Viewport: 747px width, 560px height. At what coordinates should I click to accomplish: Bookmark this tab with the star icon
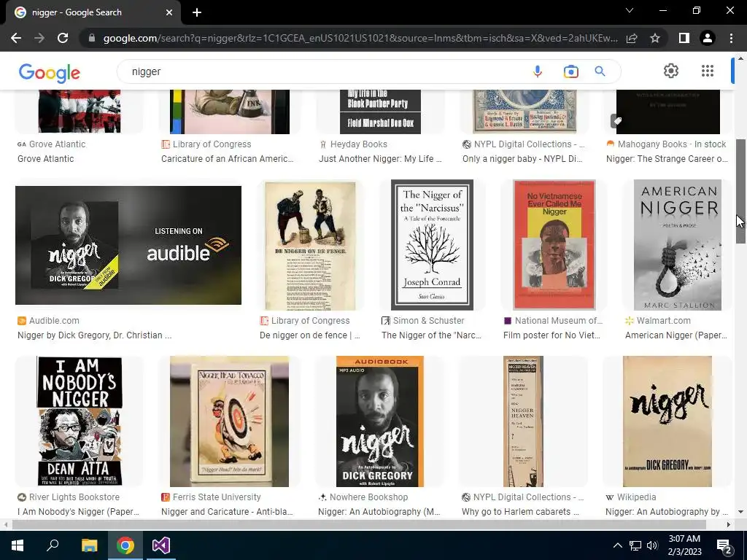click(655, 38)
